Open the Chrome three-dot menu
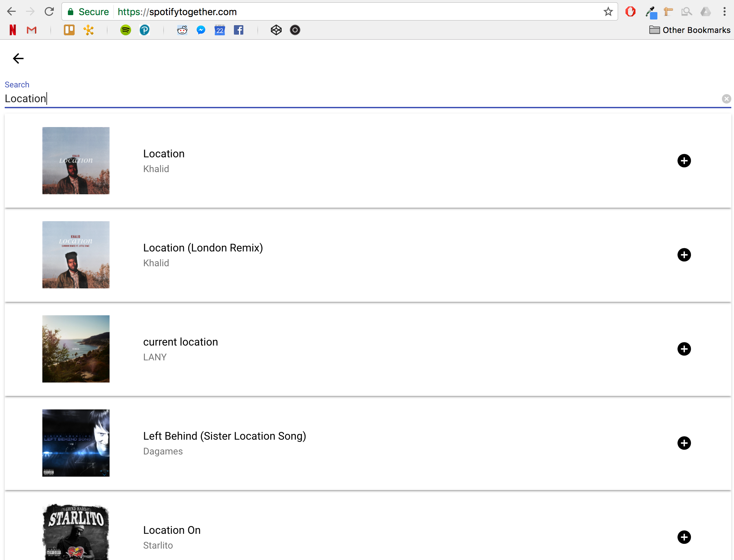The image size is (734, 560). (x=724, y=12)
